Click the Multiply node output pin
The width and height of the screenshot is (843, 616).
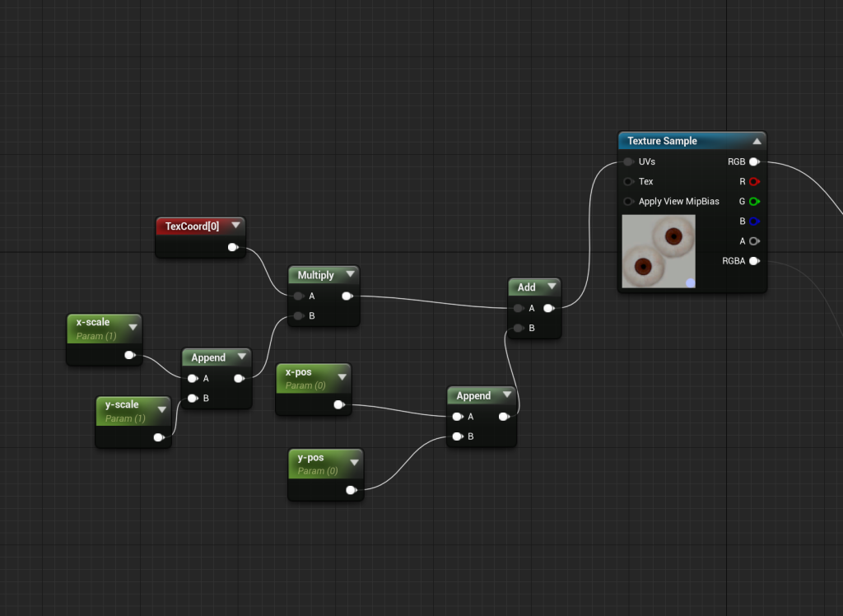(347, 296)
